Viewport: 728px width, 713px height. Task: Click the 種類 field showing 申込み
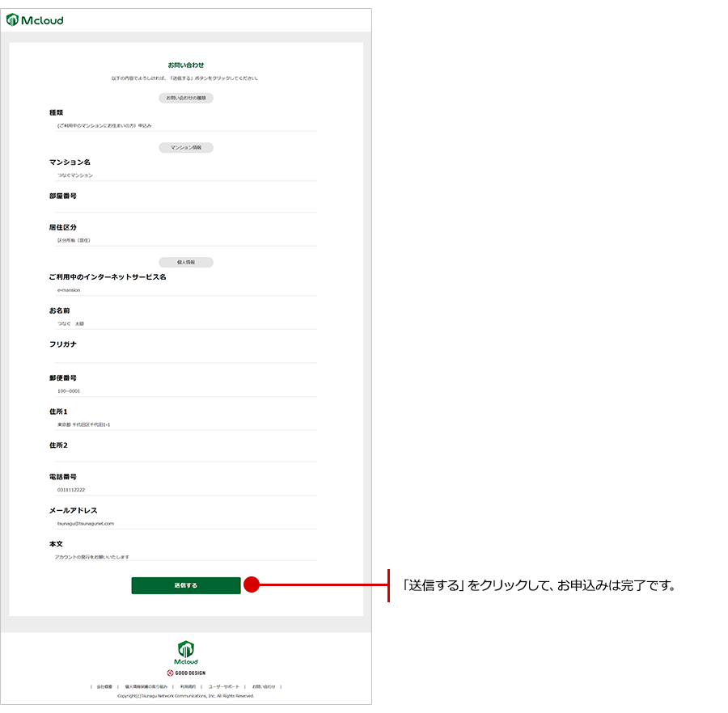pyautogui.click(x=182, y=126)
